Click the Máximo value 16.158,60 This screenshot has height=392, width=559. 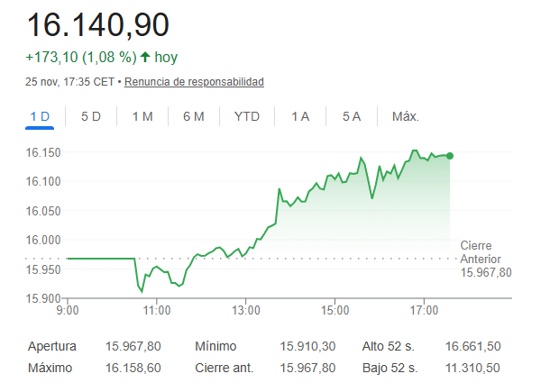coord(133,368)
